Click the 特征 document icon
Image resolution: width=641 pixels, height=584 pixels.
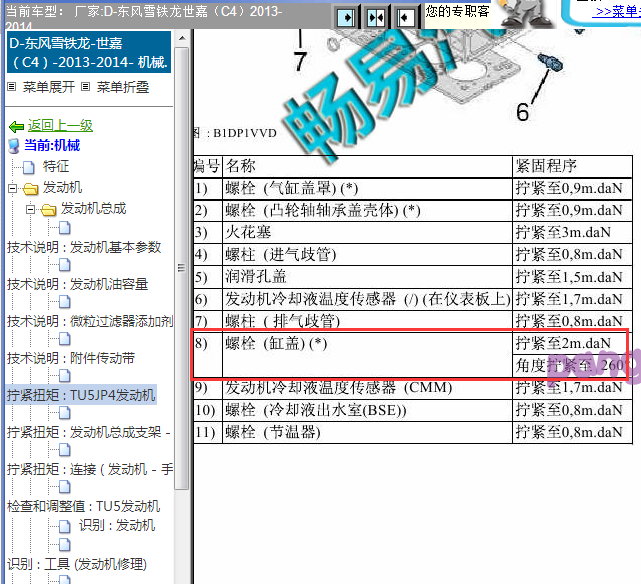(x=29, y=167)
